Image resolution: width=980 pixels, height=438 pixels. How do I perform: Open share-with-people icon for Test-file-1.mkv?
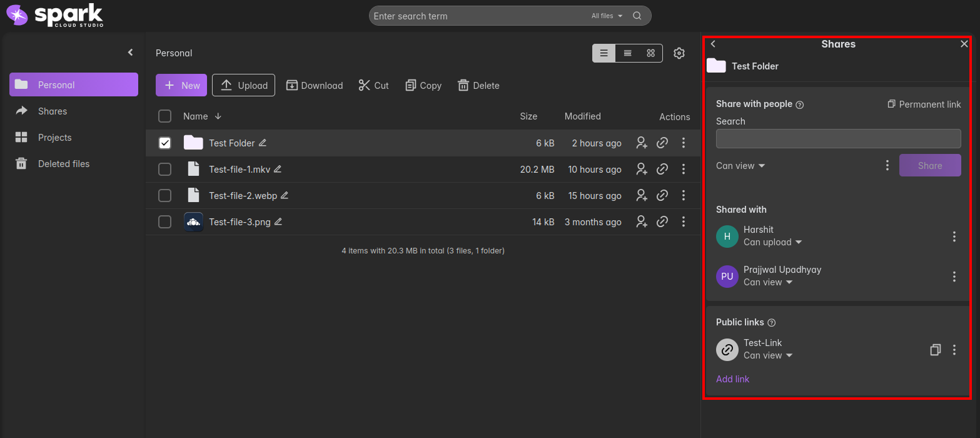641,169
